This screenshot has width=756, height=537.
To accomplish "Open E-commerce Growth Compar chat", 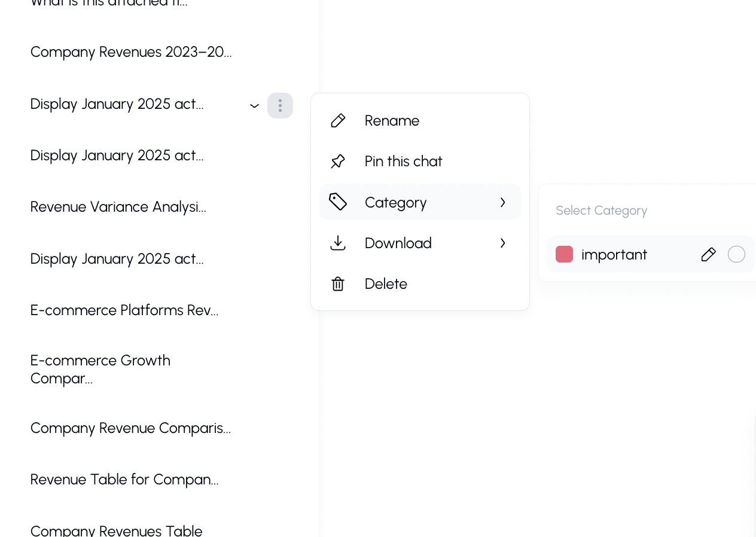I will click(x=100, y=369).
